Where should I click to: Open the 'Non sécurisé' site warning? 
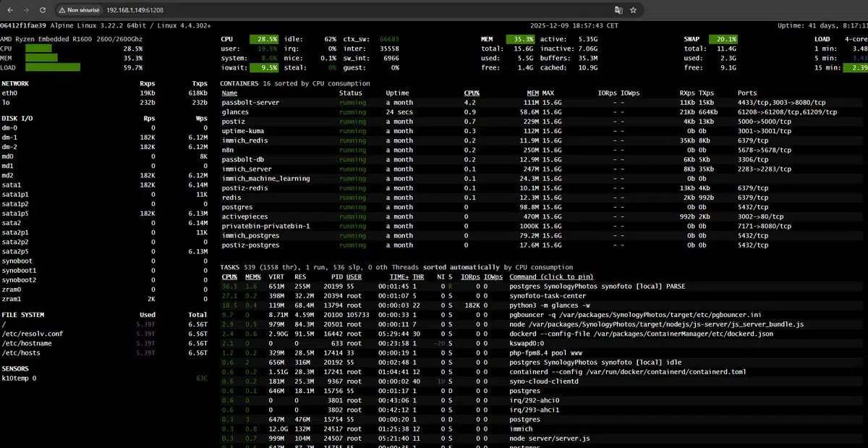coord(79,10)
